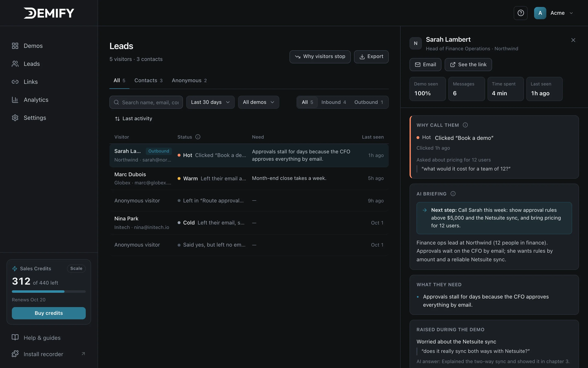Image resolution: width=588 pixels, height=368 pixels.
Task: Click the Install recorder external arrow icon
Action: click(x=83, y=354)
